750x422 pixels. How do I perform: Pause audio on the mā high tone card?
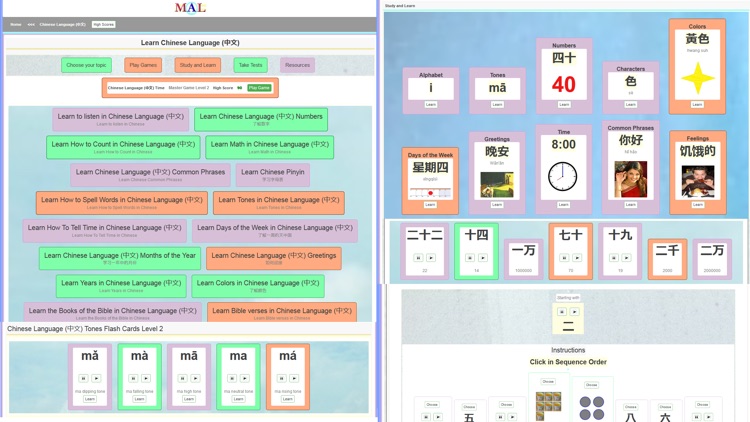tap(183, 378)
